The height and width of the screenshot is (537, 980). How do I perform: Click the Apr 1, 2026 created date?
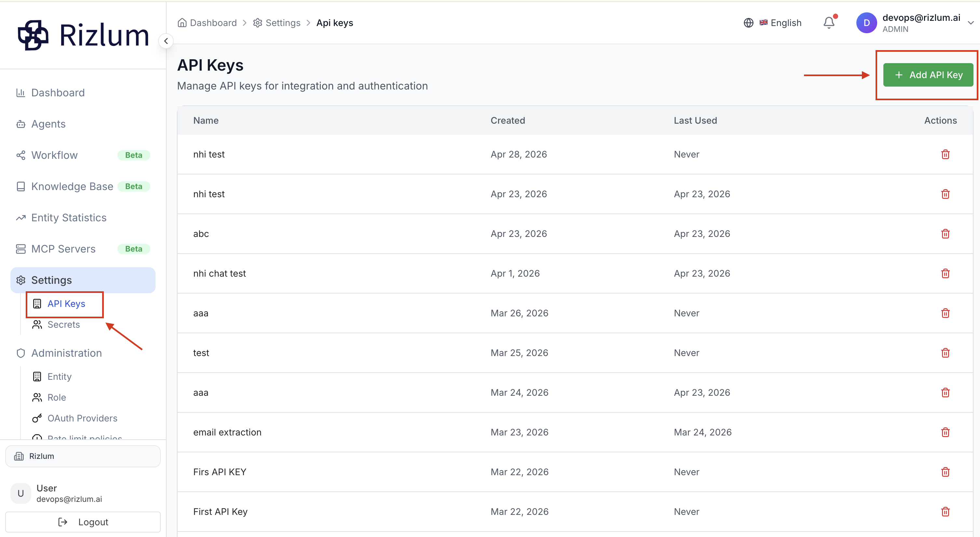pyautogui.click(x=515, y=273)
